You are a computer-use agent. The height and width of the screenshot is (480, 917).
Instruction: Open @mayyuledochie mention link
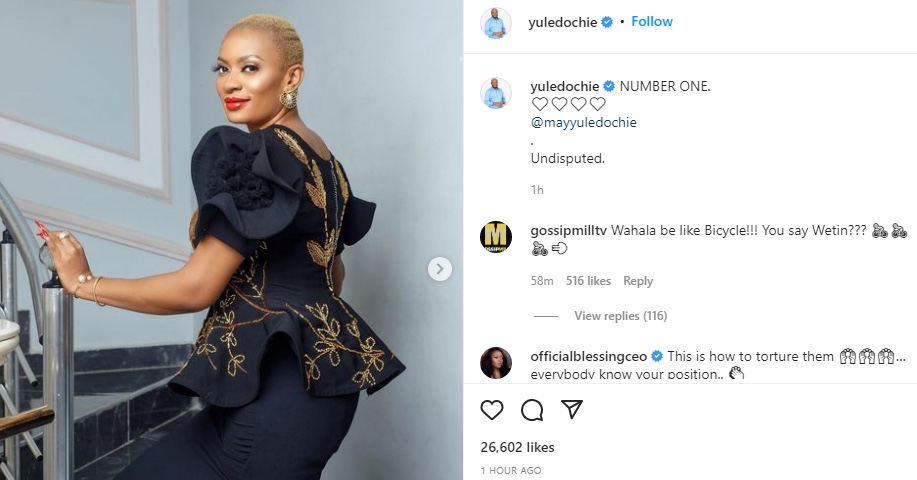(583, 123)
